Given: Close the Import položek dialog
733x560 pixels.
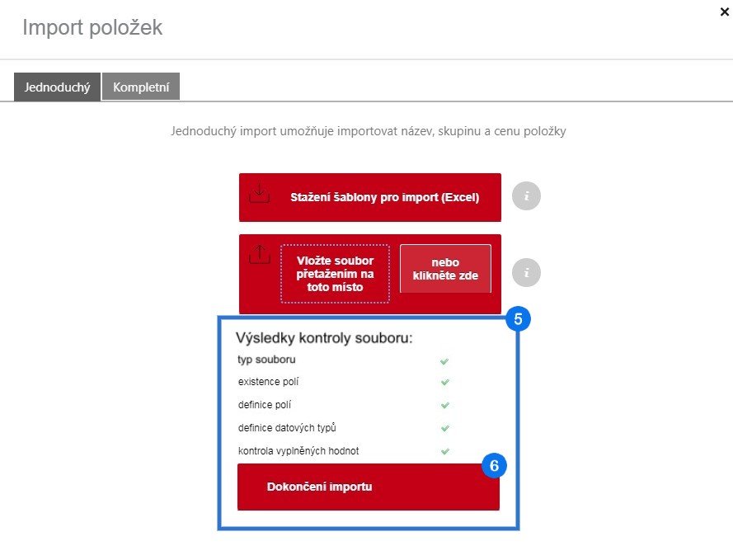Looking at the screenshot, I should pyautogui.click(x=724, y=12).
